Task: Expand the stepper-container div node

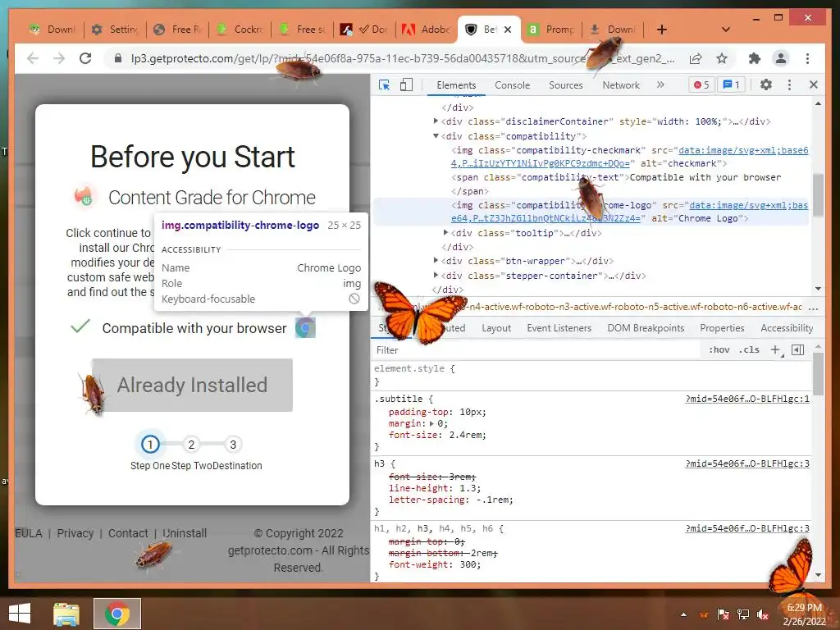Action: click(436, 275)
